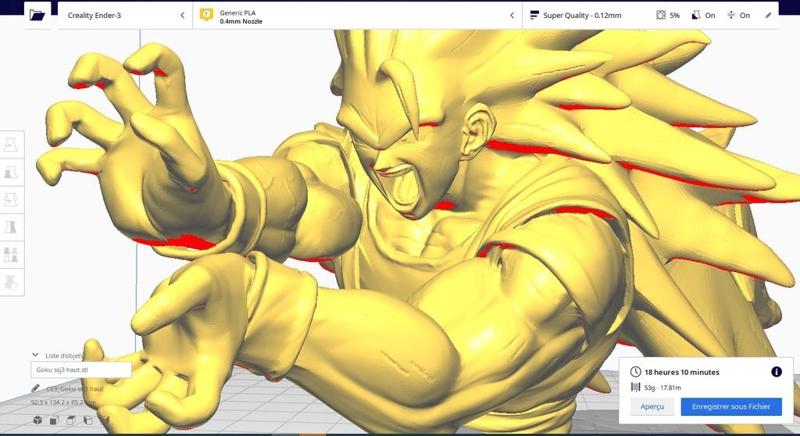Click the info icon in print estimate
This screenshot has width=800, height=436.
point(776,372)
